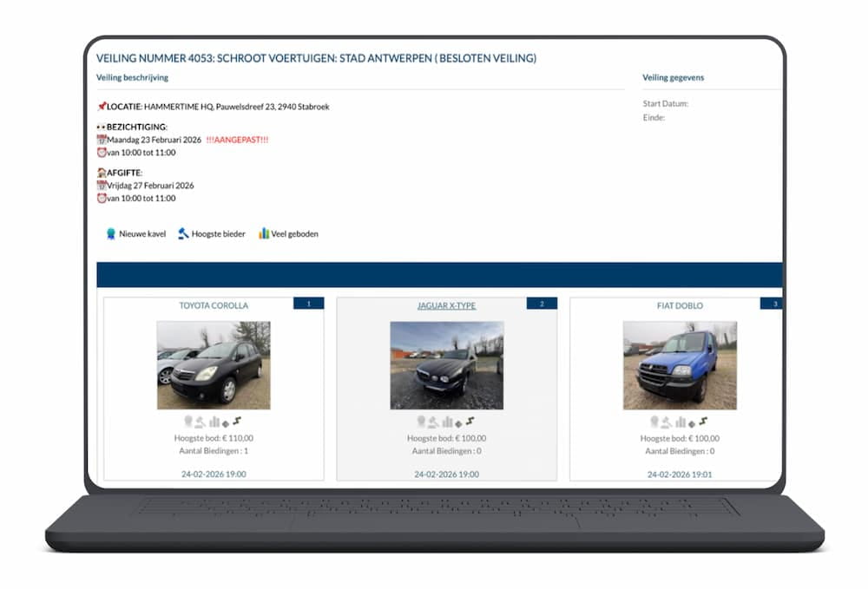Click the Veiling gegevens section heading

[674, 77]
